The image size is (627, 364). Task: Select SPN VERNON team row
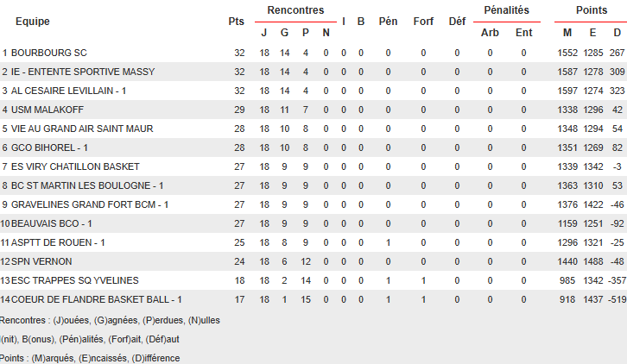coord(41,261)
